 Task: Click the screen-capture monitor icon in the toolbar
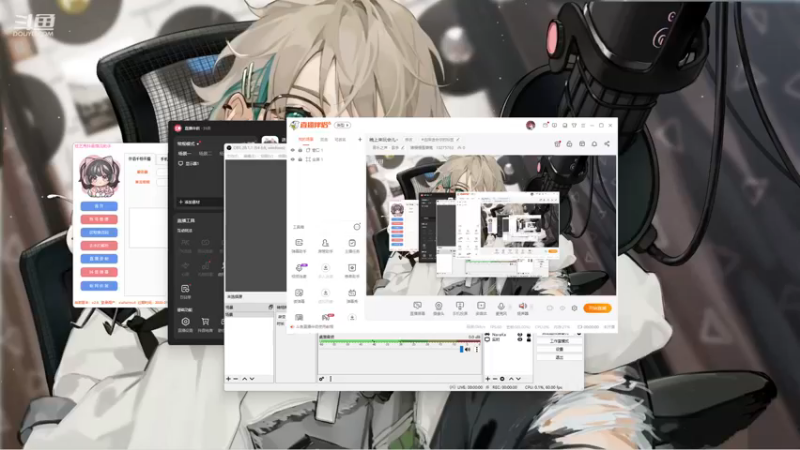tap(417, 306)
